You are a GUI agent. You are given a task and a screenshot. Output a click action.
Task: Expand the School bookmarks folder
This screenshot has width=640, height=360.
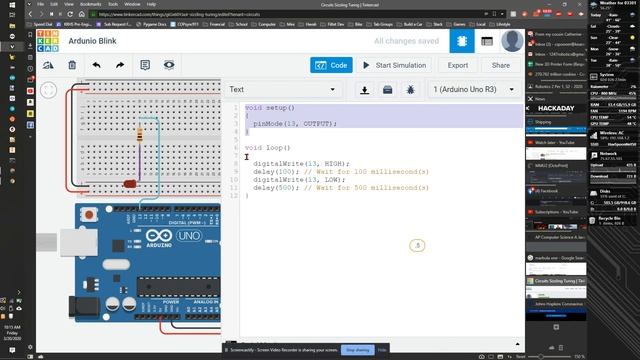tap(238, 24)
